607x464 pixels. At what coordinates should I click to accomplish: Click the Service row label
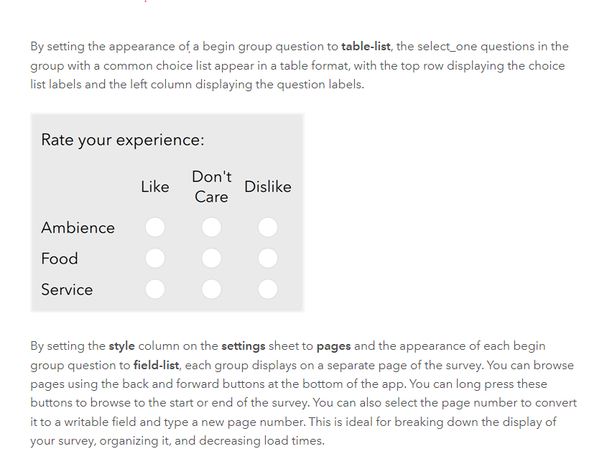coord(67,290)
